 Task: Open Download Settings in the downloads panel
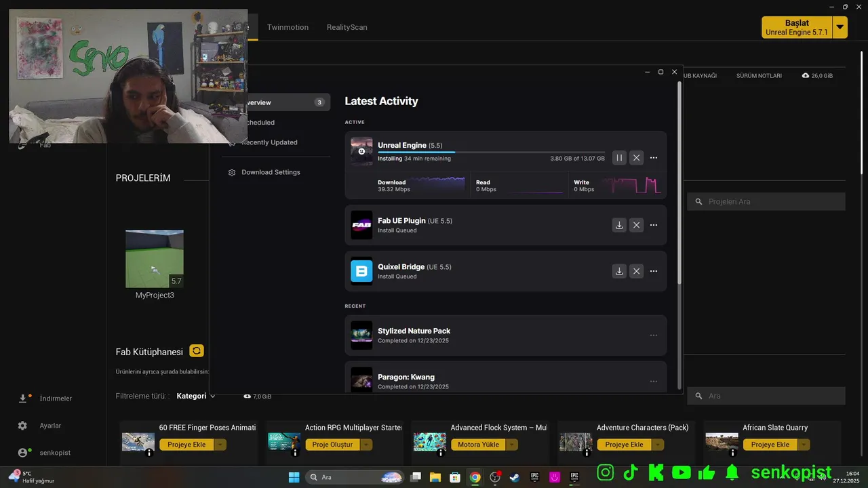[x=271, y=172]
